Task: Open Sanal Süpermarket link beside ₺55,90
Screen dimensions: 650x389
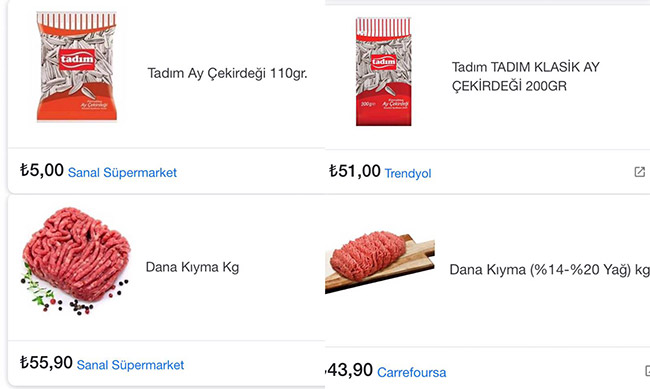Action: [130, 365]
